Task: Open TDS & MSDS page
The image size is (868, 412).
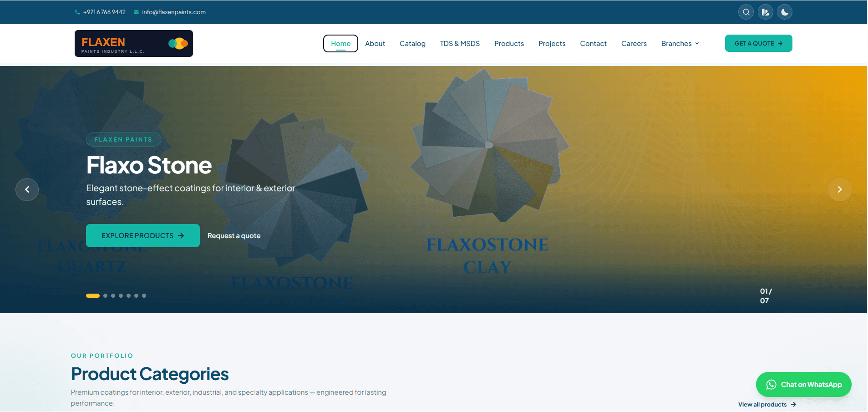Action: pyautogui.click(x=460, y=44)
